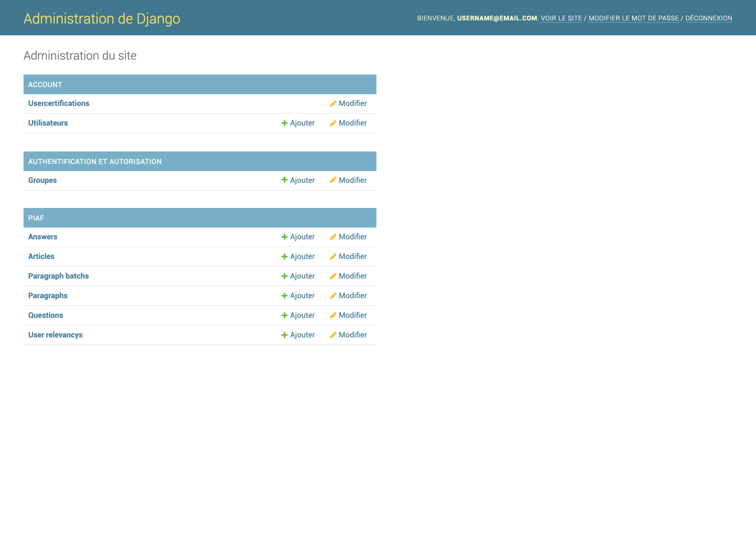Click the username@email.com text
Image resolution: width=756 pixels, height=556 pixels.
pos(497,18)
